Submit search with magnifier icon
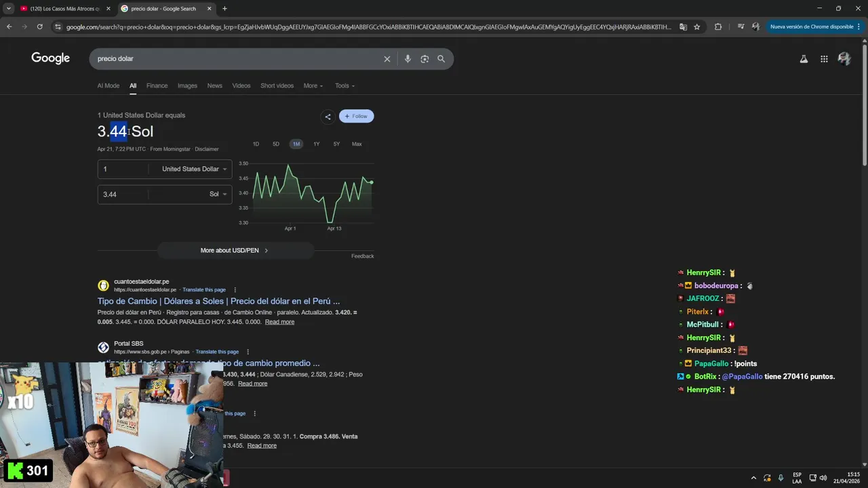 coord(441,59)
